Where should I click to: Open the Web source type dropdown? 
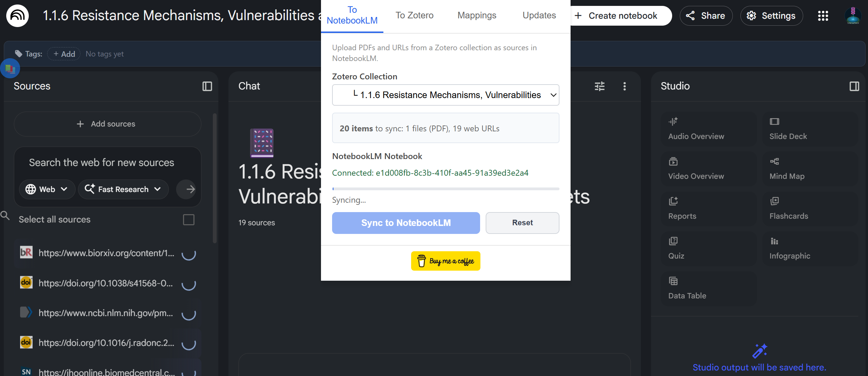[x=46, y=189]
